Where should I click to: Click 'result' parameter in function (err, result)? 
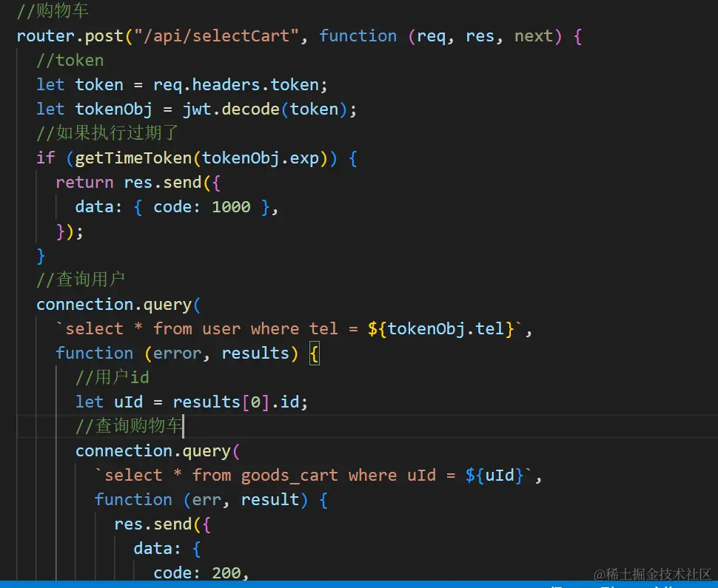pos(269,500)
